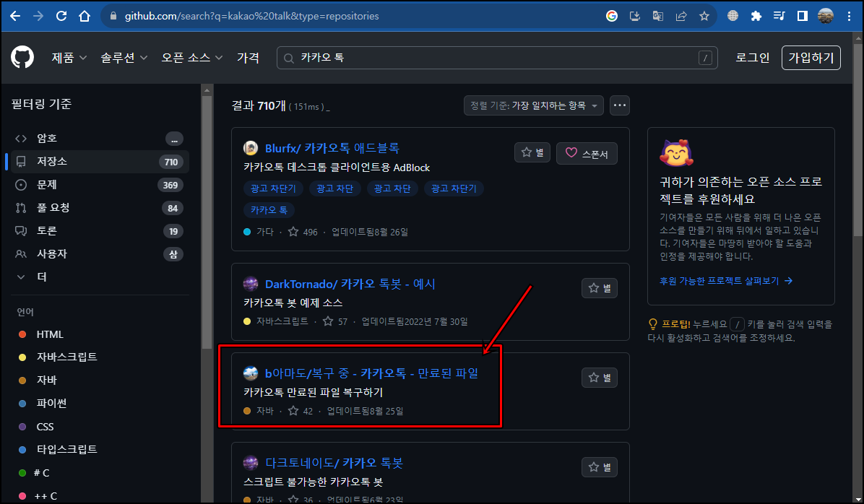Reload the page with the refresh icon
864x504 pixels.
point(61,16)
